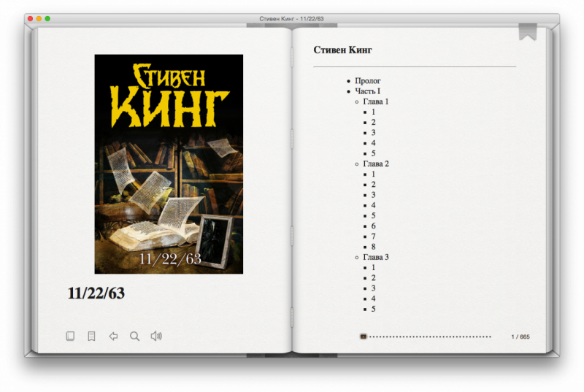
Task: Open section 5 under Глава 2
Action: (x=373, y=216)
